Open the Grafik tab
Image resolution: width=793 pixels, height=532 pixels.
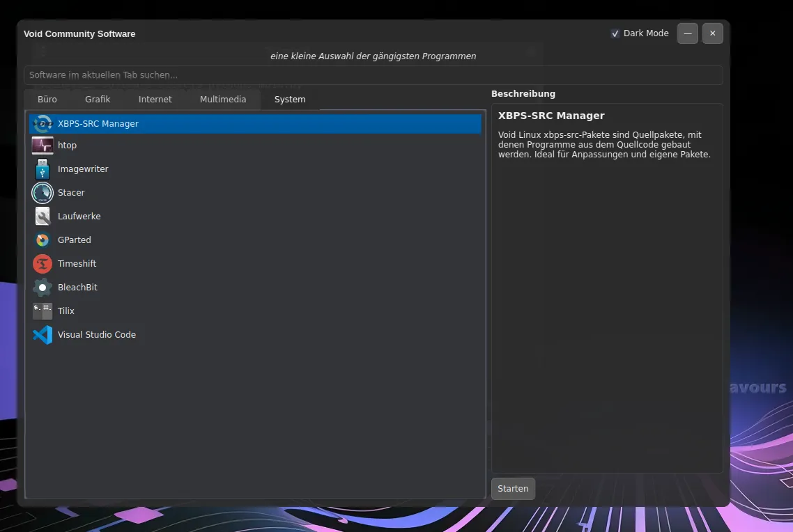tap(98, 100)
